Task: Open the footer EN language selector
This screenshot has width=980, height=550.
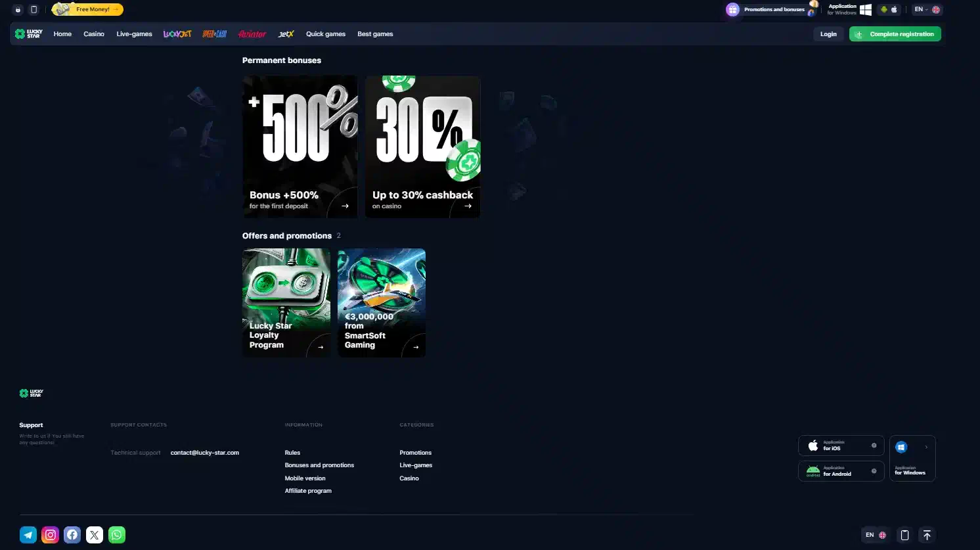Action: click(876, 535)
